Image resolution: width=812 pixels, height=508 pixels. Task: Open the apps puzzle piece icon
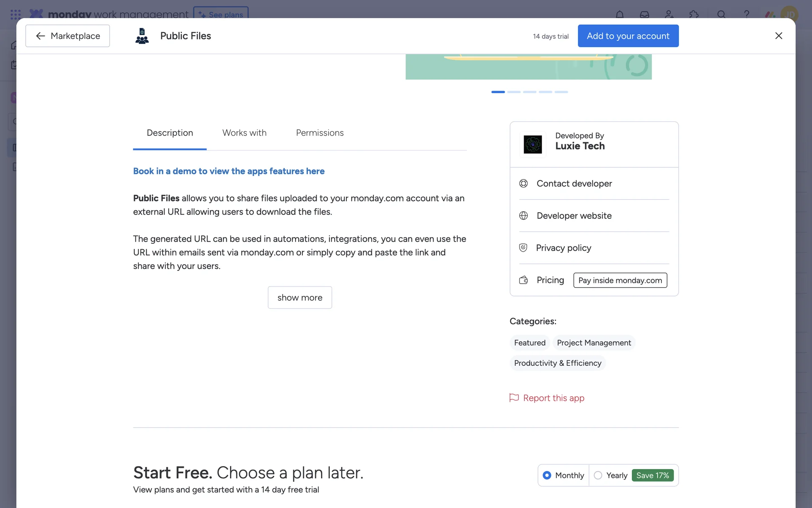coord(694,14)
